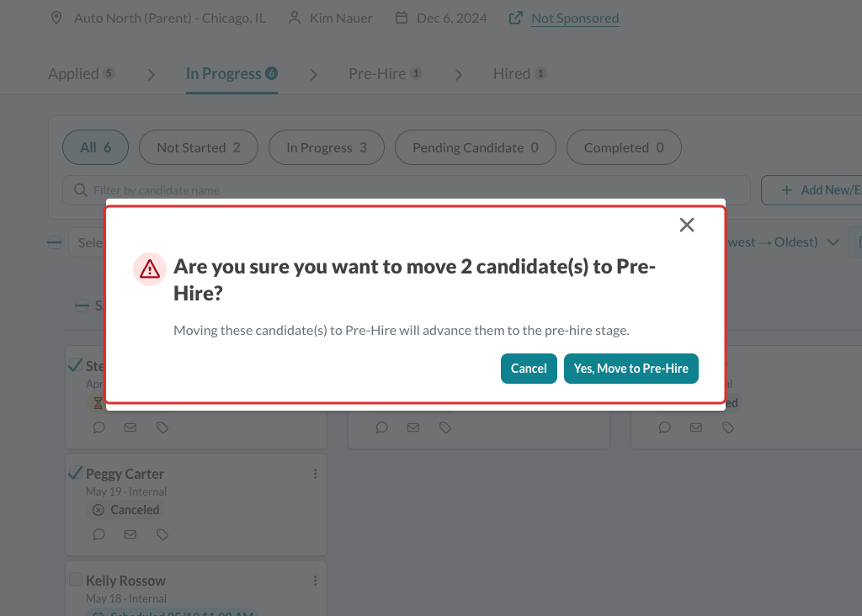
Task: Click the search magnifier icon in filter
Action: (x=81, y=190)
